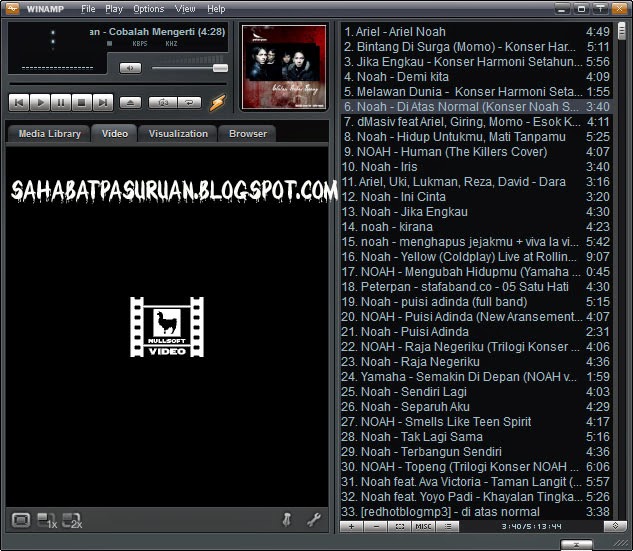Click the Pause button
The height and width of the screenshot is (551, 633).
tap(61, 103)
